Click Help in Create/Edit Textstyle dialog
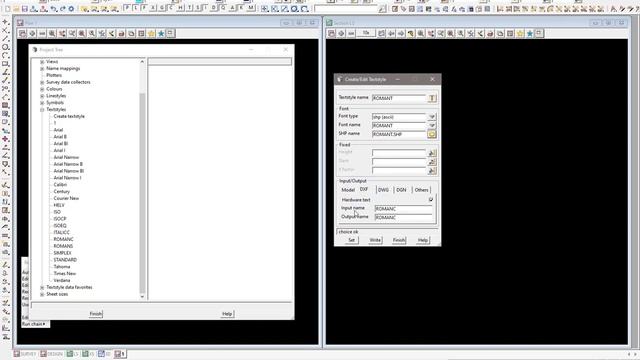The height and width of the screenshot is (360, 640). click(x=422, y=240)
